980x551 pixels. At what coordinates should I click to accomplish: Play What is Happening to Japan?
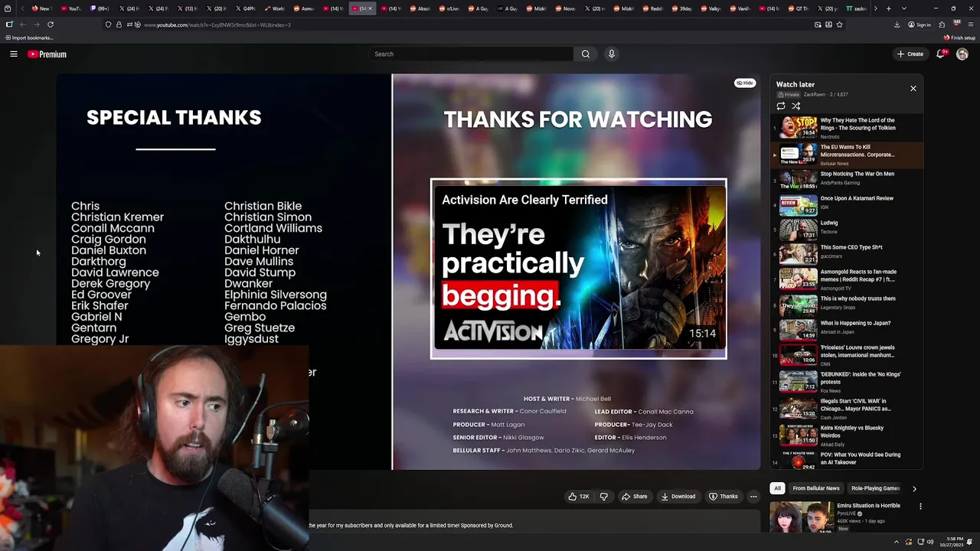click(x=846, y=329)
